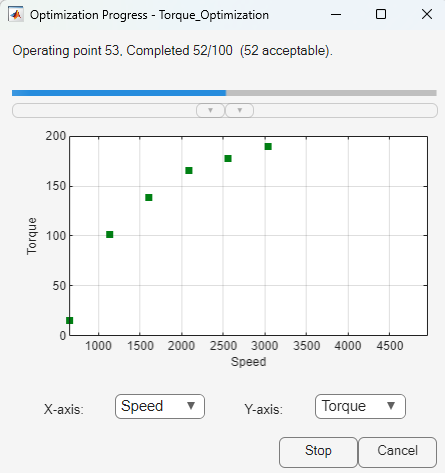Click the blue optimization progress bar
The width and height of the screenshot is (445, 473).
pos(224,93)
